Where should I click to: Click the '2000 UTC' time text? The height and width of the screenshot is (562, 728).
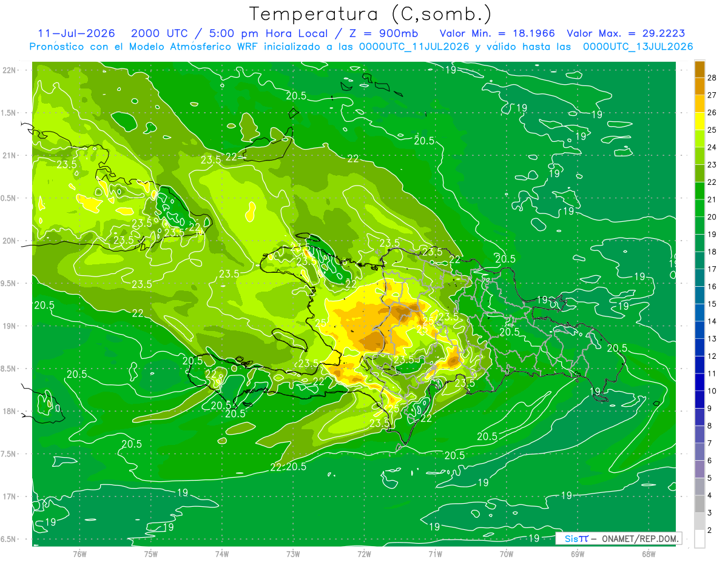(160, 34)
